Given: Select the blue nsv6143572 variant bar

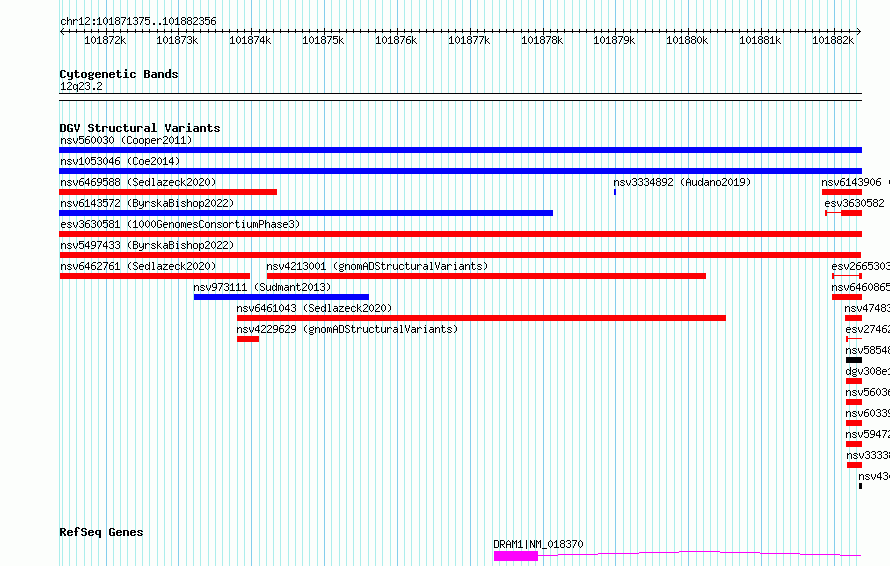Looking at the screenshot, I should coord(306,213).
